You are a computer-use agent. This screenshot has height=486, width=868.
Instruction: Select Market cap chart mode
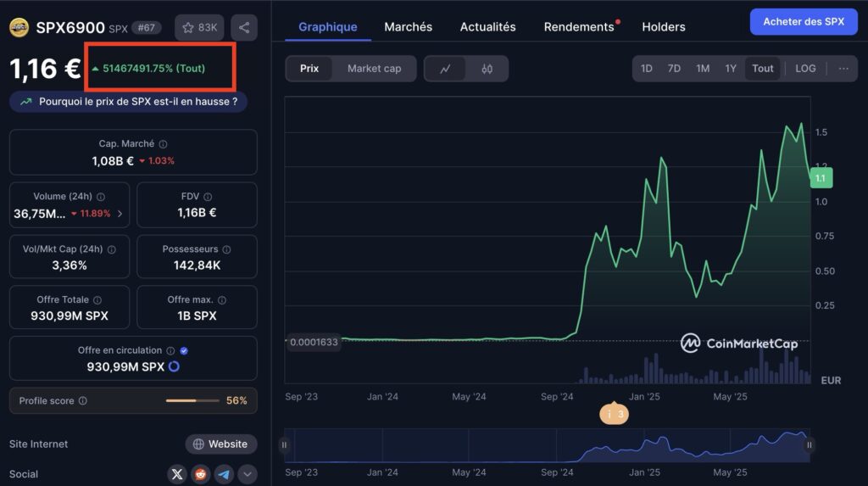[x=374, y=69]
